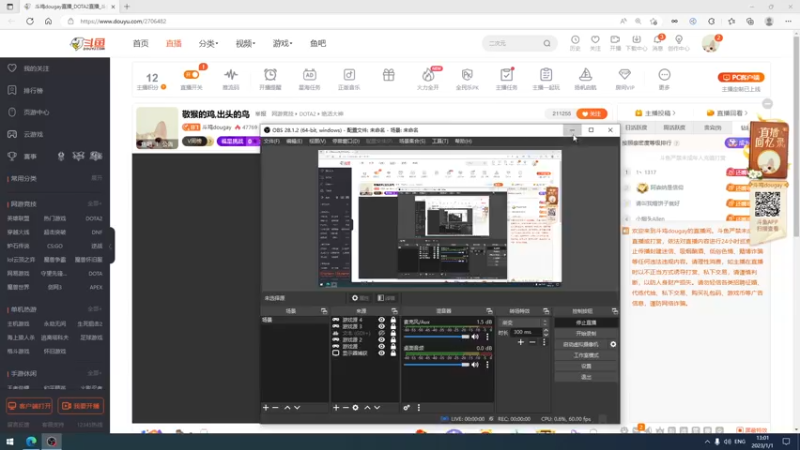The height and width of the screenshot is (450, 800).
Task: Add a transition with plus in OBS transitions
Action: coord(520,342)
